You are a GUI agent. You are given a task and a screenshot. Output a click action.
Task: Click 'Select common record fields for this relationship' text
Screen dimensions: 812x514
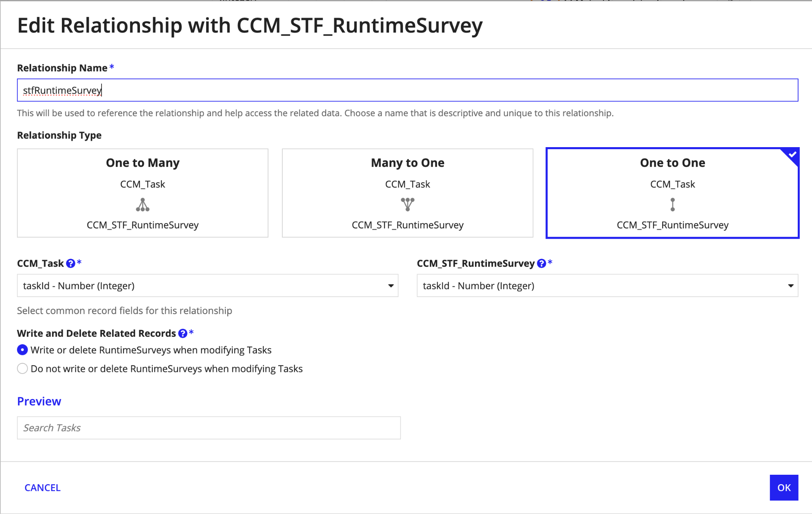[x=124, y=311]
